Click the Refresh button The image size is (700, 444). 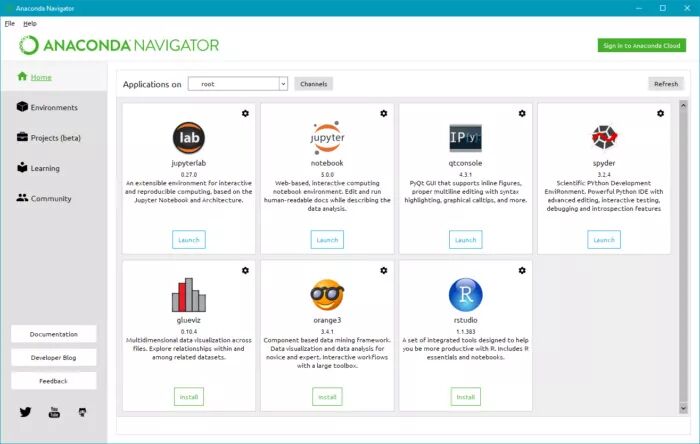click(666, 84)
